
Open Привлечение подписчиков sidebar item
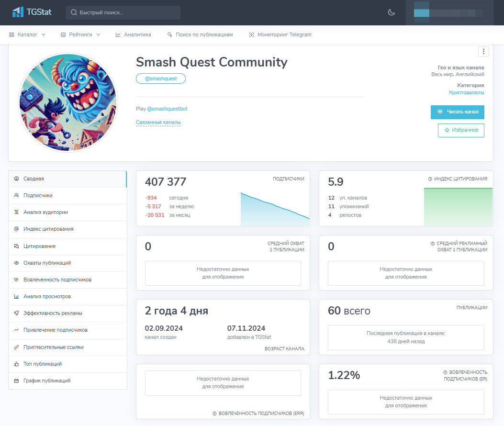coord(67,330)
